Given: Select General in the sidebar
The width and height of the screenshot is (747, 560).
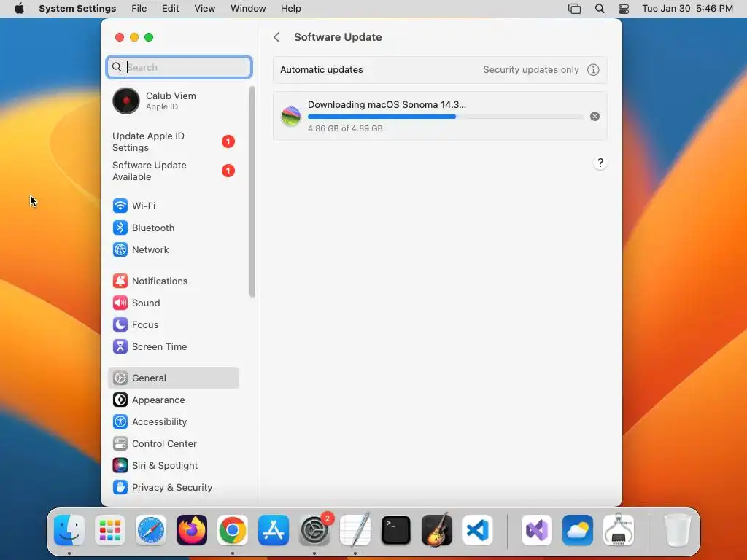Looking at the screenshot, I should click(x=174, y=378).
